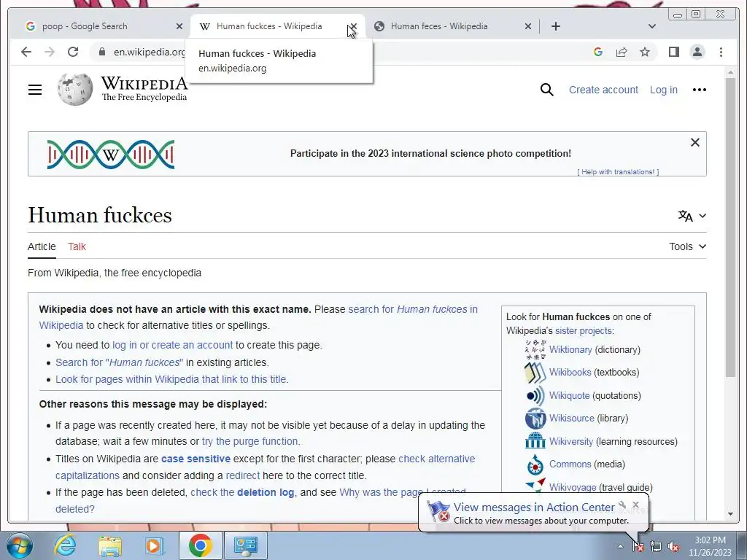The width and height of the screenshot is (747, 560).
Task: Click the 'sister projects' link
Action: 584,331
